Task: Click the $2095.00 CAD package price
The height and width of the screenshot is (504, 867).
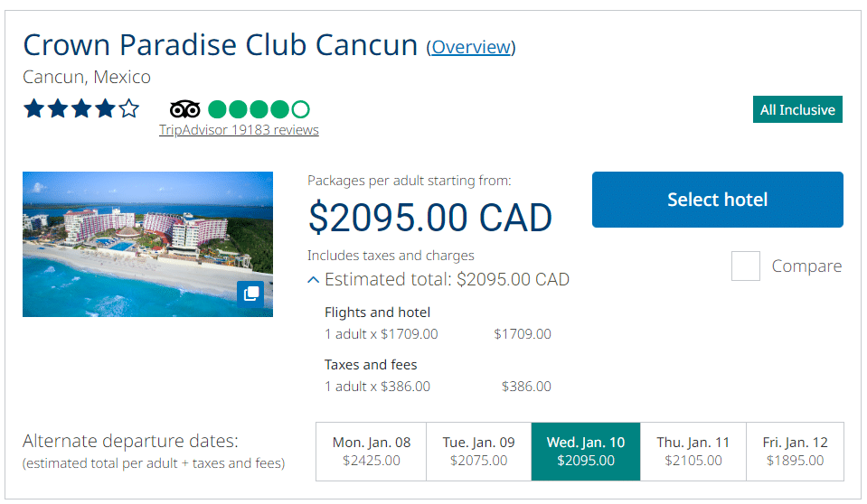Action: click(x=429, y=218)
